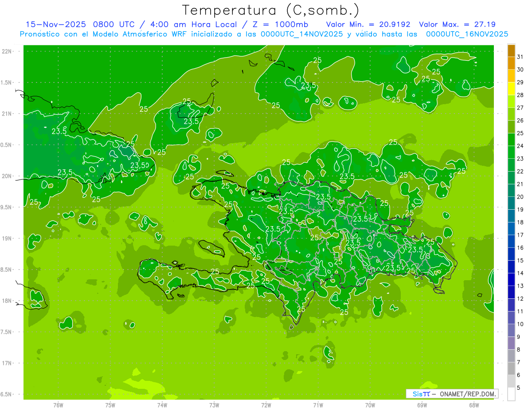Click the gray colorbar segment between 6 and 7
Image resolution: width=532 pixels, height=411 pixels.
point(511,369)
